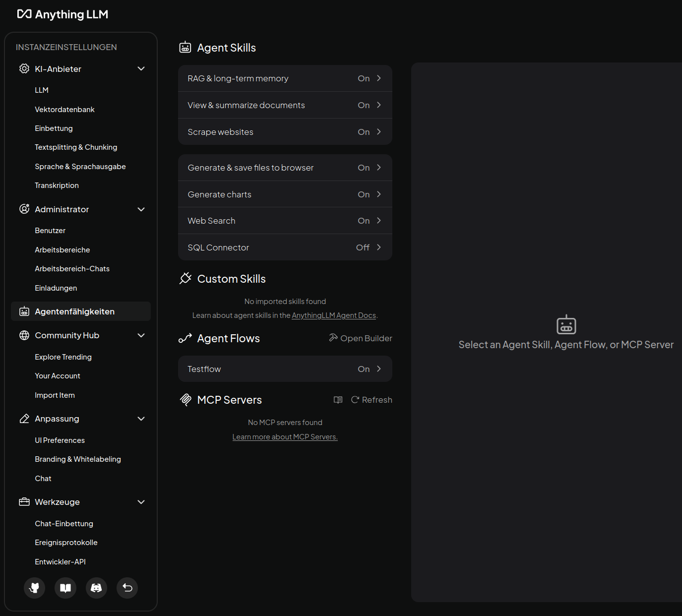
Task: Select the Testflow agent flow
Action: [285, 369]
